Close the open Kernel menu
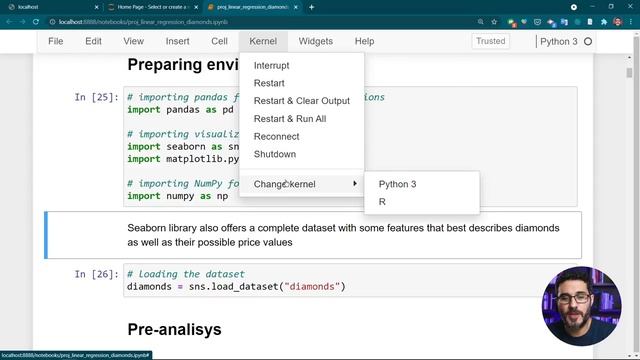 pyautogui.click(x=263, y=41)
